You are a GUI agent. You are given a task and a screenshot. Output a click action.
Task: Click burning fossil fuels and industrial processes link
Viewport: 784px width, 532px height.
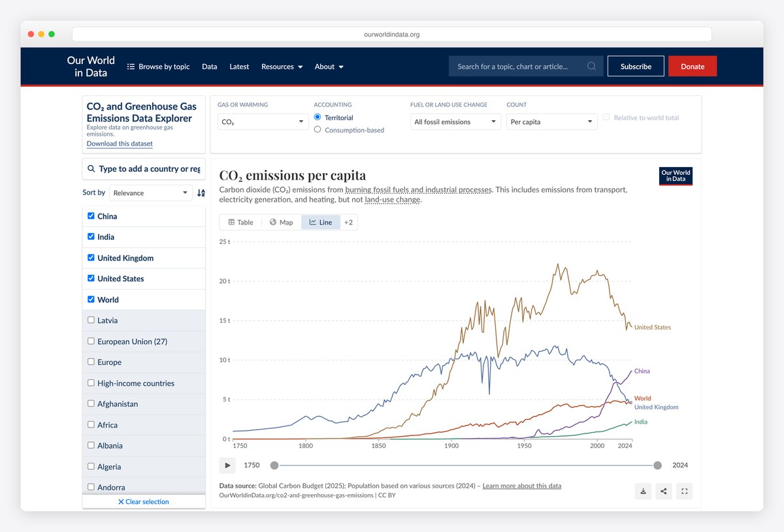click(419, 190)
